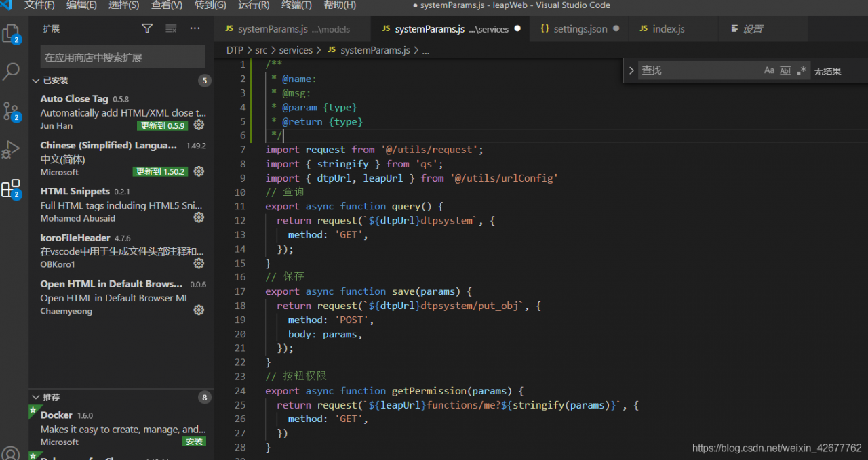Open the Run and Debug view
The width and height of the screenshot is (868, 460).
pos(12,150)
